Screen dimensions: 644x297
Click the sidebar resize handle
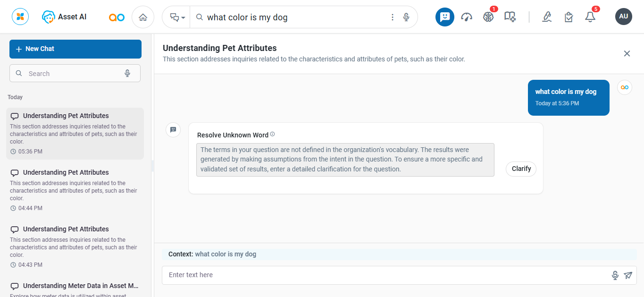pyautogui.click(x=152, y=165)
